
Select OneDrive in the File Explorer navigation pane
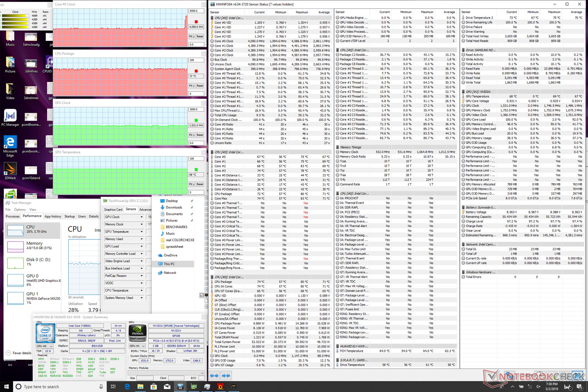point(168,255)
